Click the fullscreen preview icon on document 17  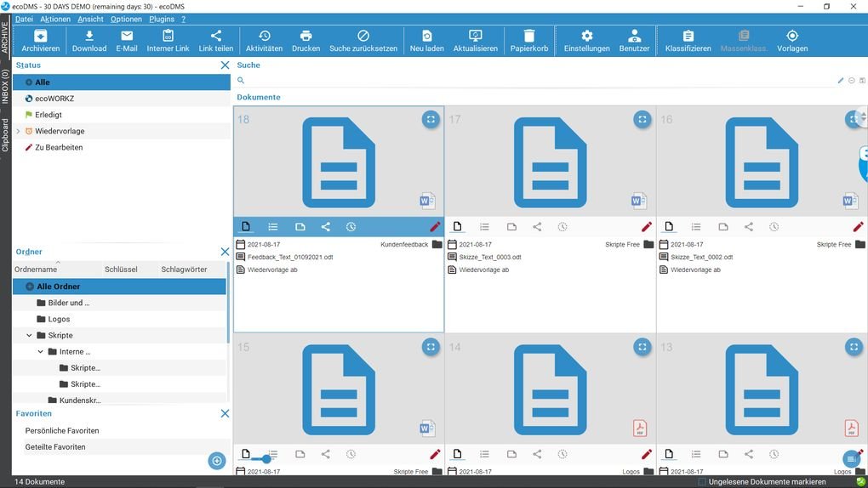(642, 120)
